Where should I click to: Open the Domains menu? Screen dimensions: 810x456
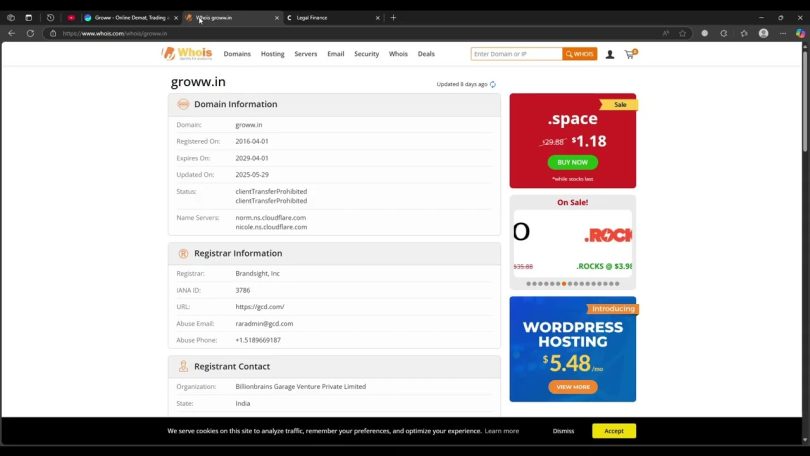[x=237, y=54]
